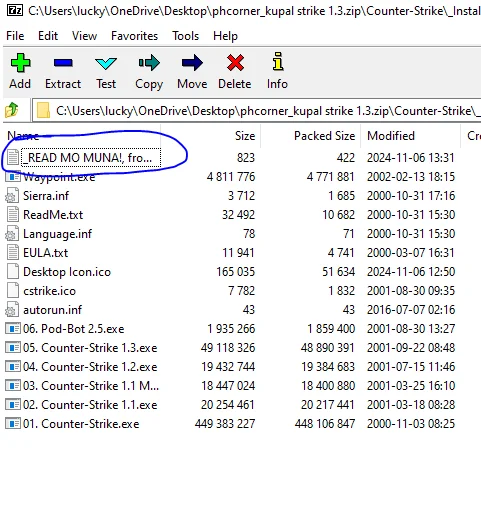The image size is (481, 529).
Task: Click the 04. Counter-Strike 1.2.exe icon
Action: click(13, 367)
